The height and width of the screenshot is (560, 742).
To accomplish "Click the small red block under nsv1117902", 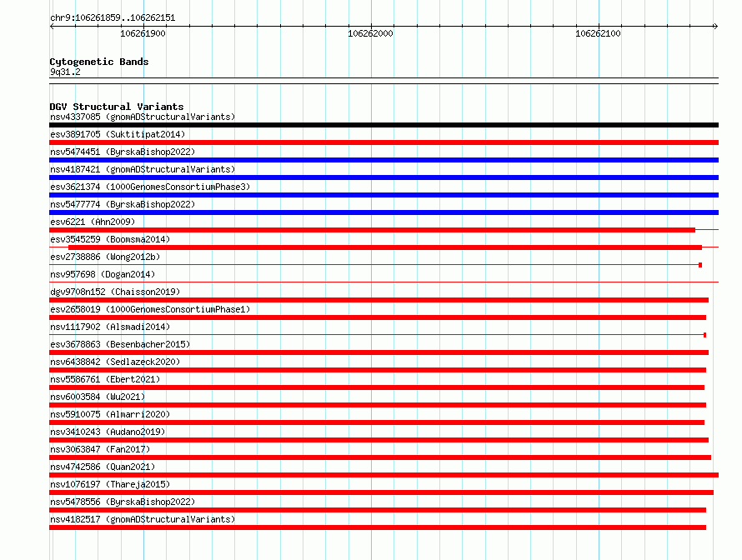I will coord(705,335).
